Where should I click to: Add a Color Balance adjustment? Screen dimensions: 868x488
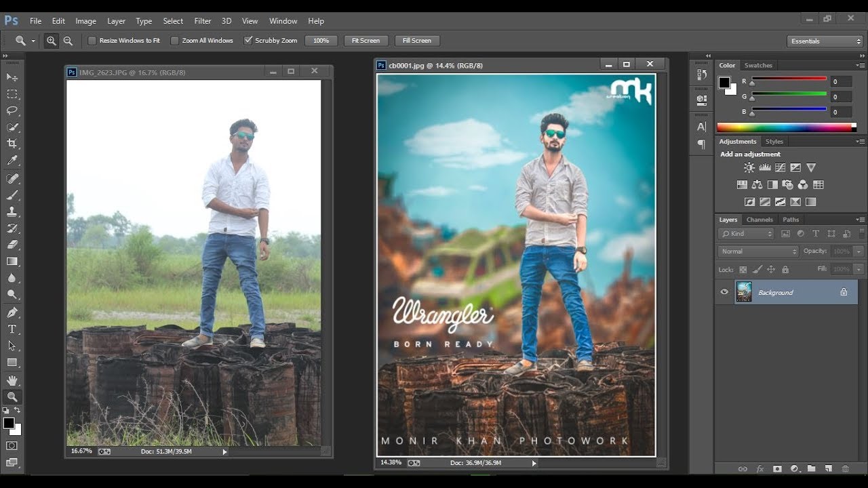coord(757,184)
